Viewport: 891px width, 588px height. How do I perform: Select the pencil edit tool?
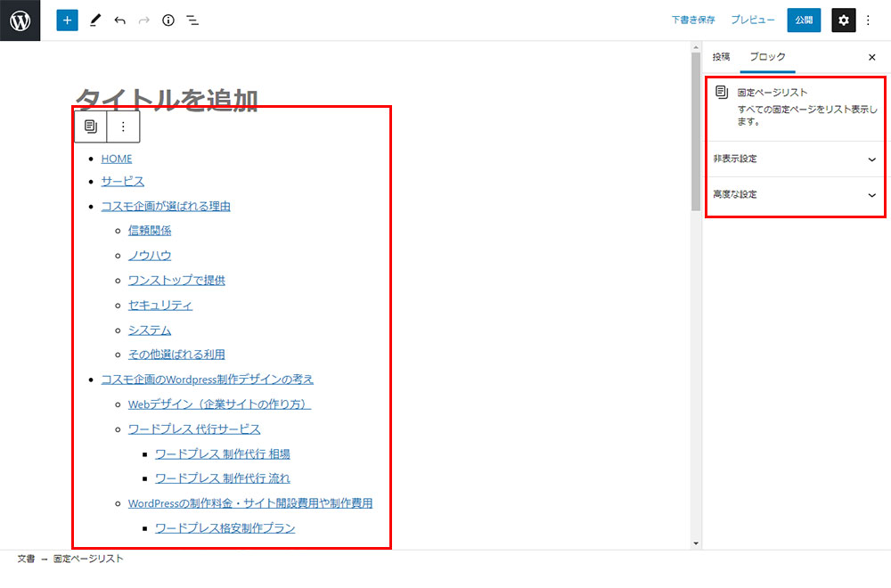(x=95, y=20)
